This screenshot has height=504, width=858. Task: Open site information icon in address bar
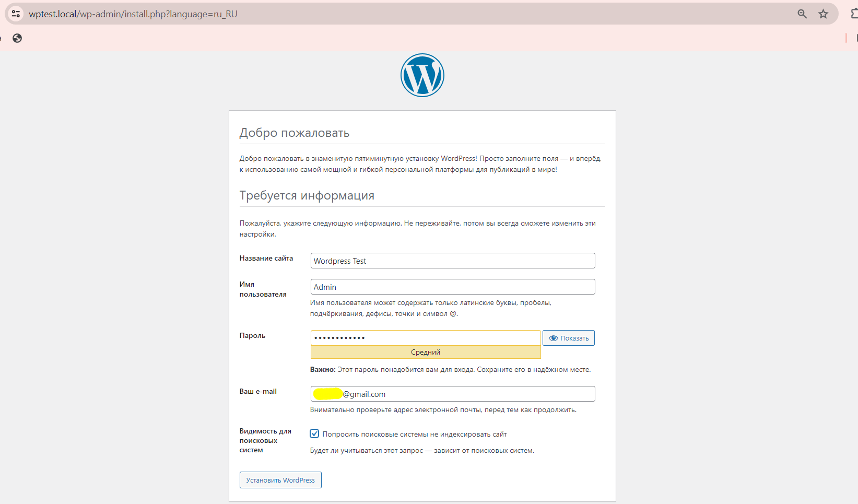point(16,14)
